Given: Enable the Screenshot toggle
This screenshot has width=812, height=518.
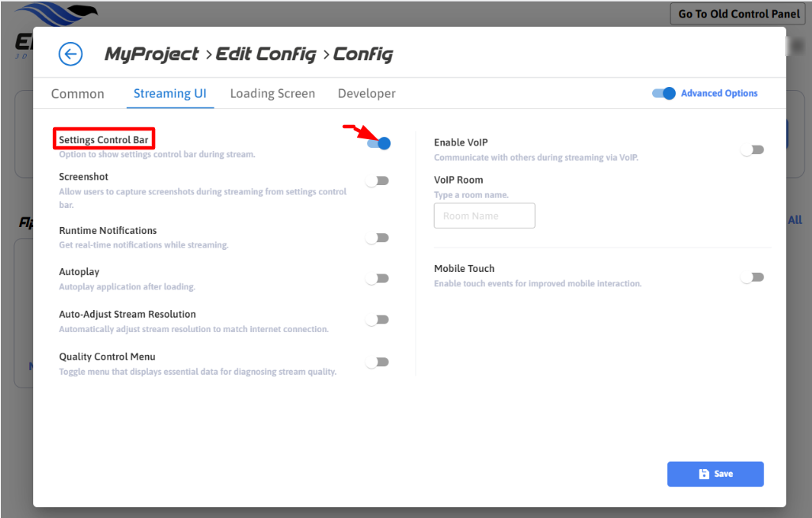Looking at the screenshot, I should click(378, 181).
